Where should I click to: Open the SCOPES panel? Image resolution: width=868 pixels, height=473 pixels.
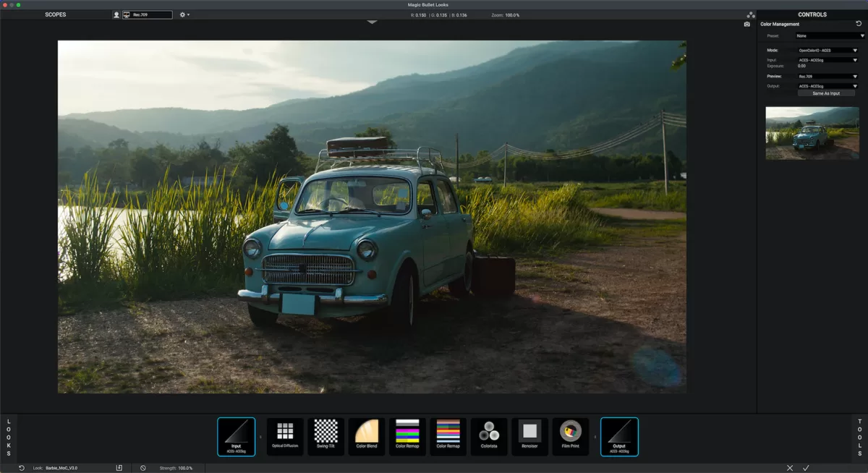point(56,14)
